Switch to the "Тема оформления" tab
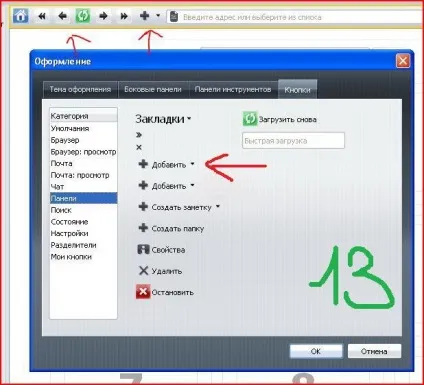 pyautogui.click(x=80, y=90)
